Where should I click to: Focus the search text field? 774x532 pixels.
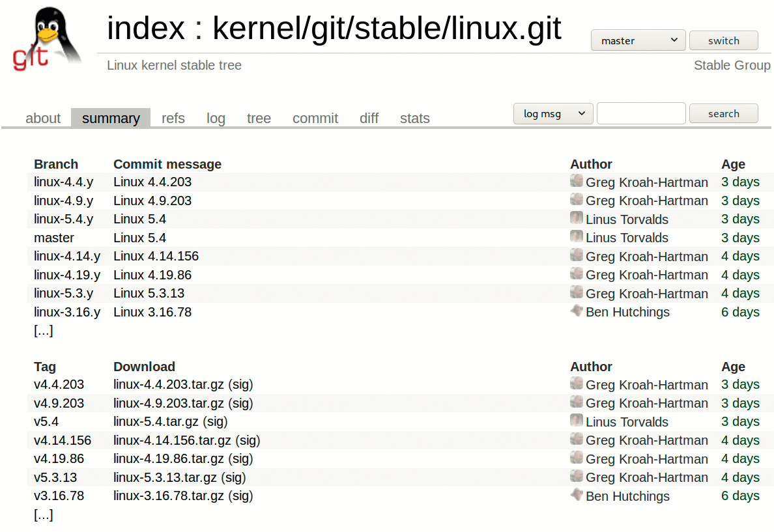click(641, 113)
